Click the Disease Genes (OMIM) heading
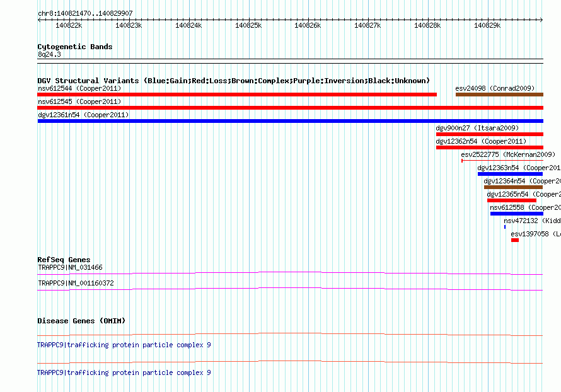 click(x=81, y=321)
